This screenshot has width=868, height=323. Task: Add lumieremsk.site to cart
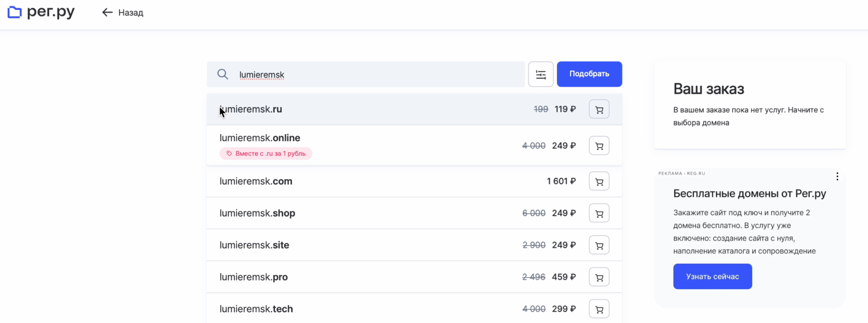click(x=599, y=245)
